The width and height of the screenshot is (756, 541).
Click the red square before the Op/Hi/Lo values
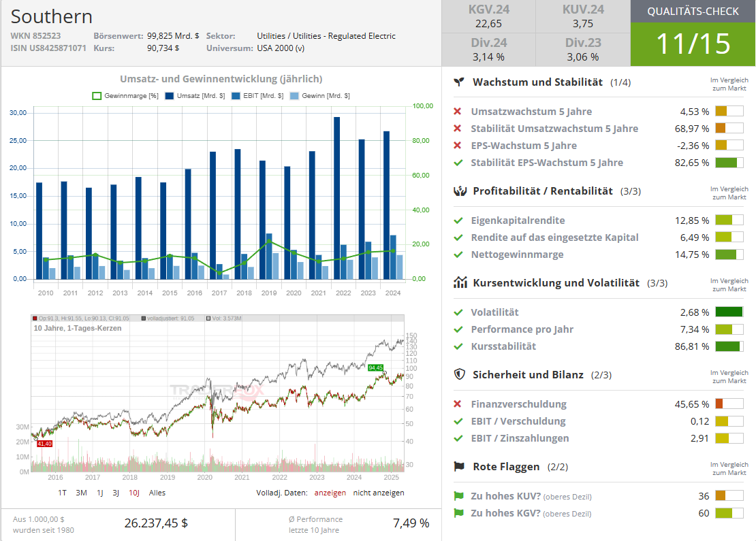tap(35, 318)
